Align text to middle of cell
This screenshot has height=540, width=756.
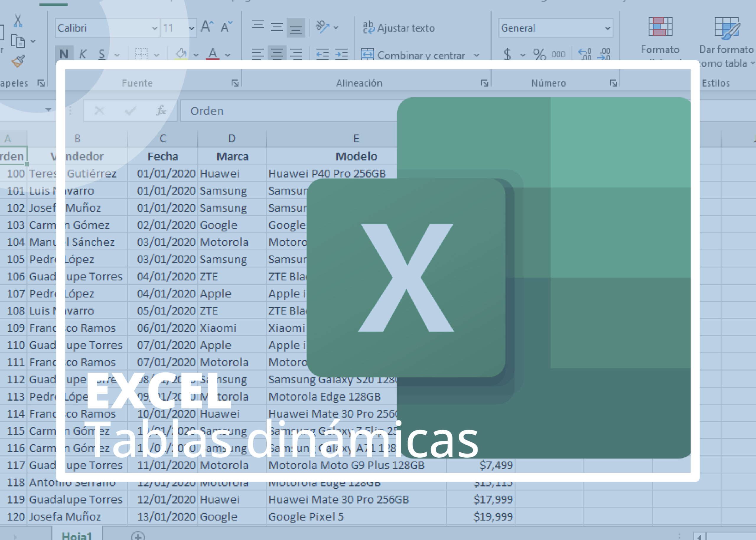[277, 27]
